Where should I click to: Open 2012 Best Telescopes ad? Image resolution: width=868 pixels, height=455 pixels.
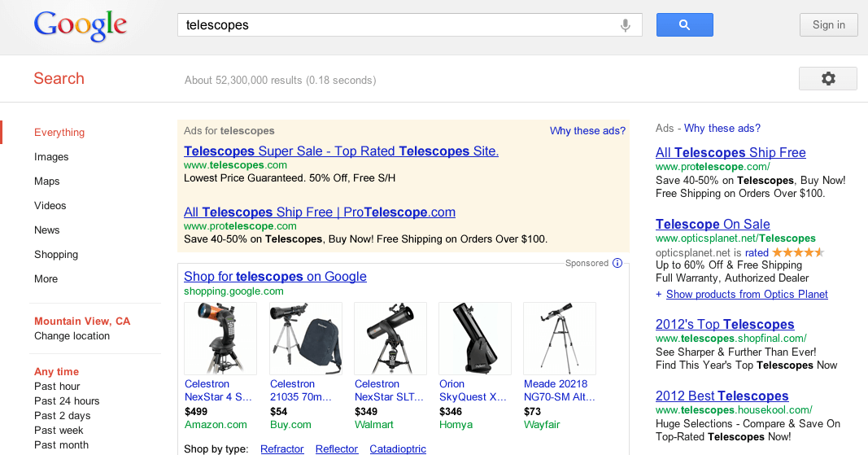722,396
